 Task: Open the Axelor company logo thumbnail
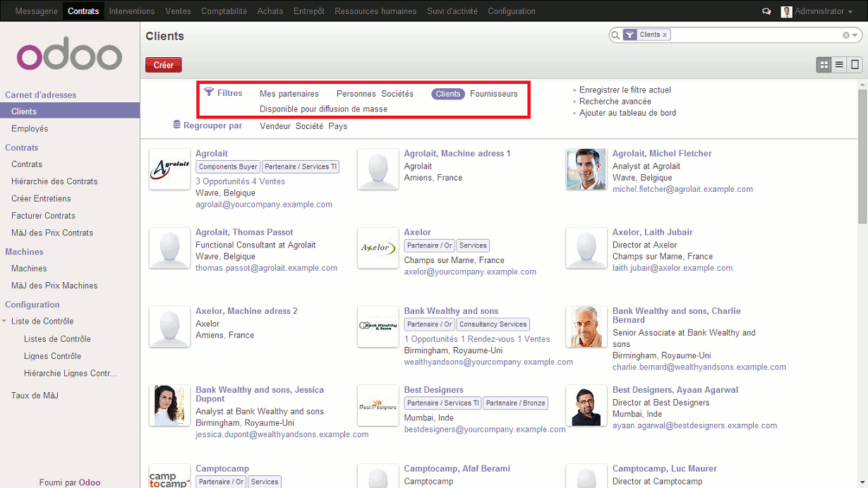point(378,248)
